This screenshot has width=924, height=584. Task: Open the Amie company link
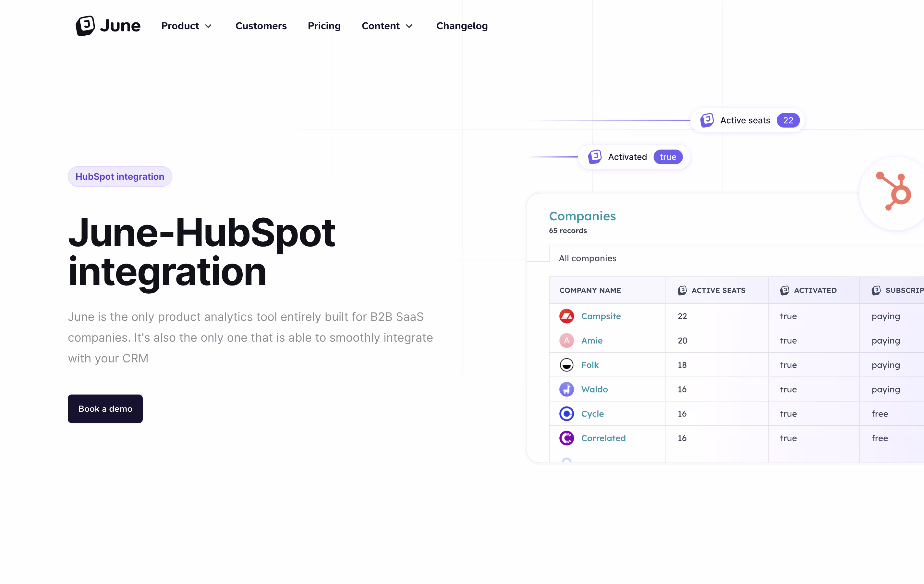tap(592, 340)
